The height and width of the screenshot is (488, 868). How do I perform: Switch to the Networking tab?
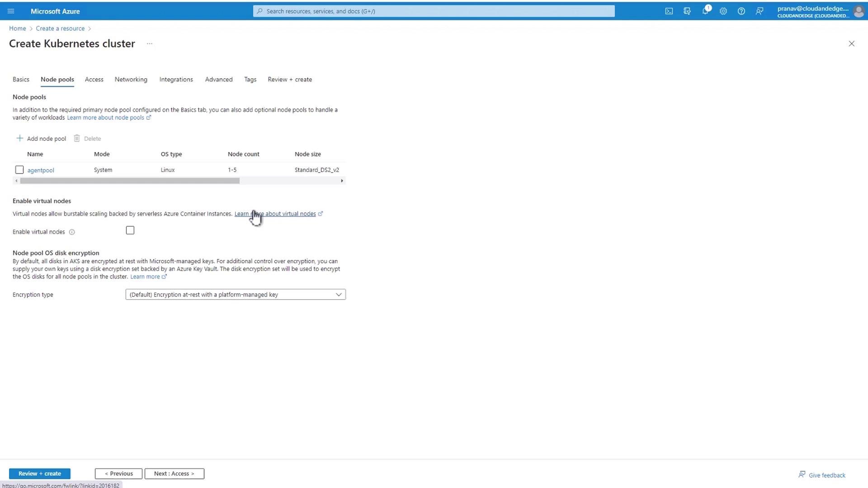131,80
